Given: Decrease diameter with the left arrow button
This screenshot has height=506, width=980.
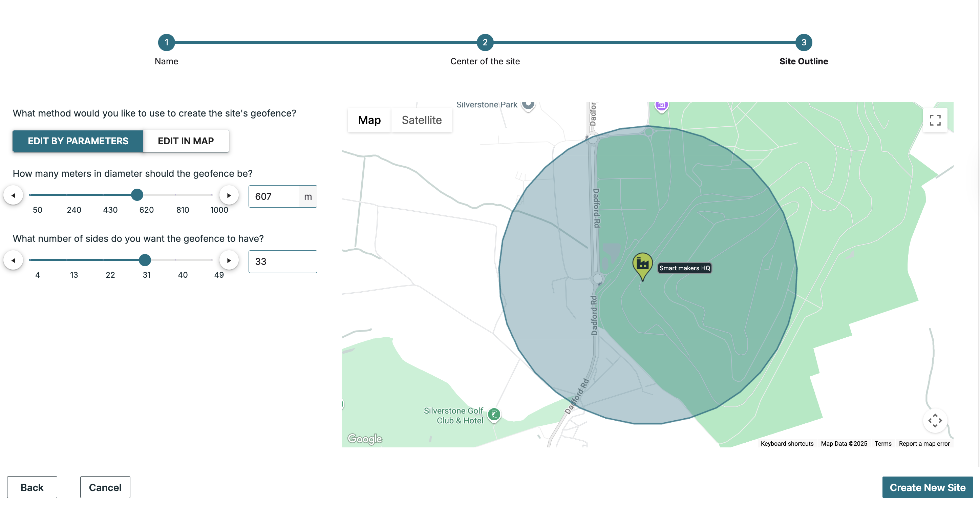Looking at the screenshot, I should (13, 195).
